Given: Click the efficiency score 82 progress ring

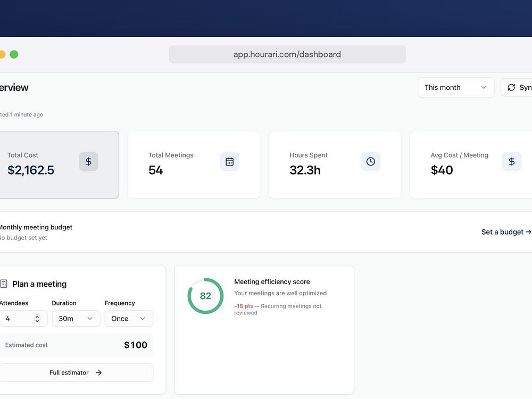Looking at the screenshot, I should click(x=205, y=296).
